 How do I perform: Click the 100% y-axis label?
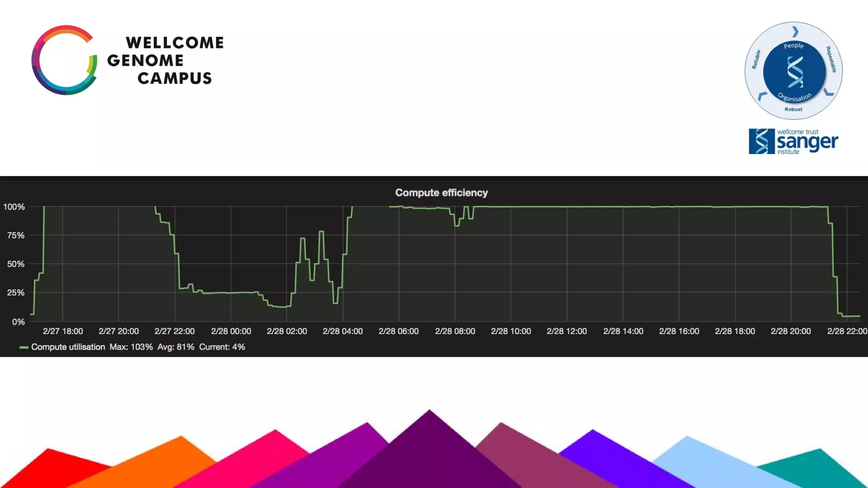pyautogui.click(x=14, y=207)
